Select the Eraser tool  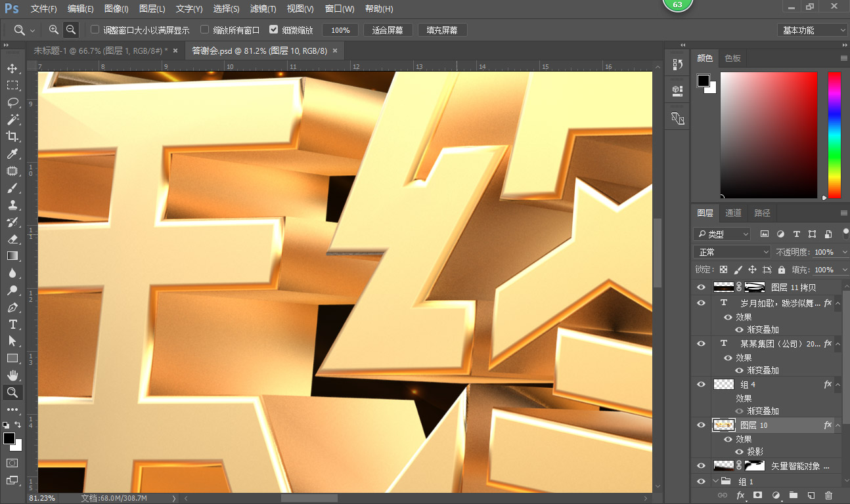[12, 239]
